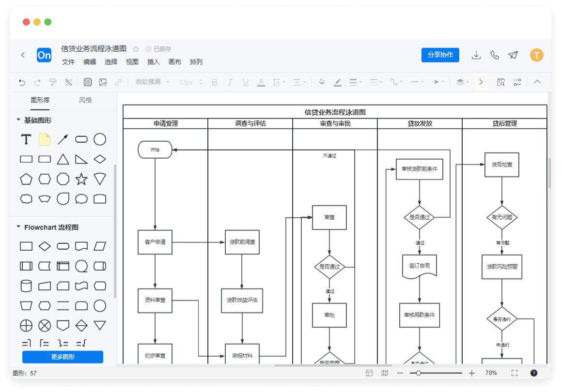Pick the star shape from basic shapes

tap(81, 180)
